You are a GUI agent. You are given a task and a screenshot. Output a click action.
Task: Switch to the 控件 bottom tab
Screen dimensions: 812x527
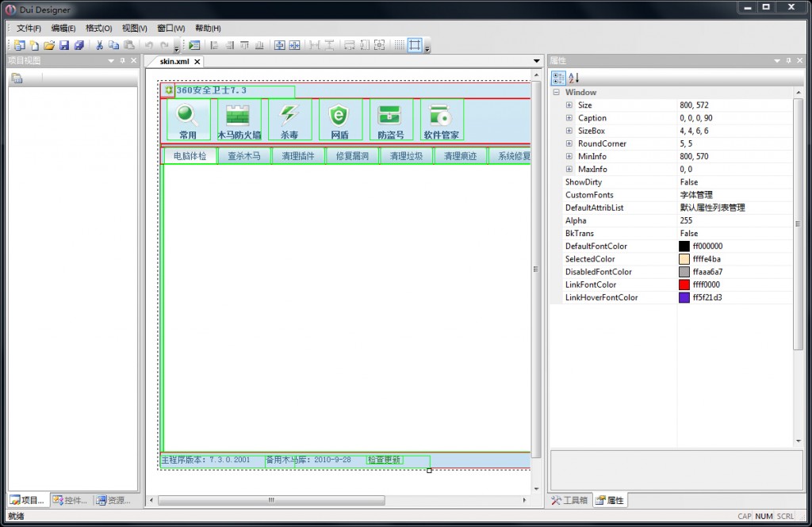click(x=70, y=500)
